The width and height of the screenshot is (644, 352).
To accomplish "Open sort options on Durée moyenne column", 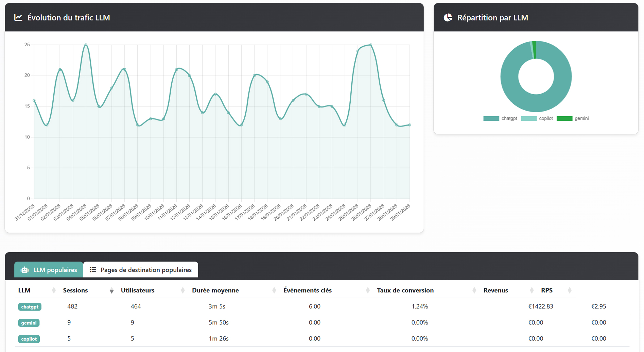I will click(x=274, y=290).
